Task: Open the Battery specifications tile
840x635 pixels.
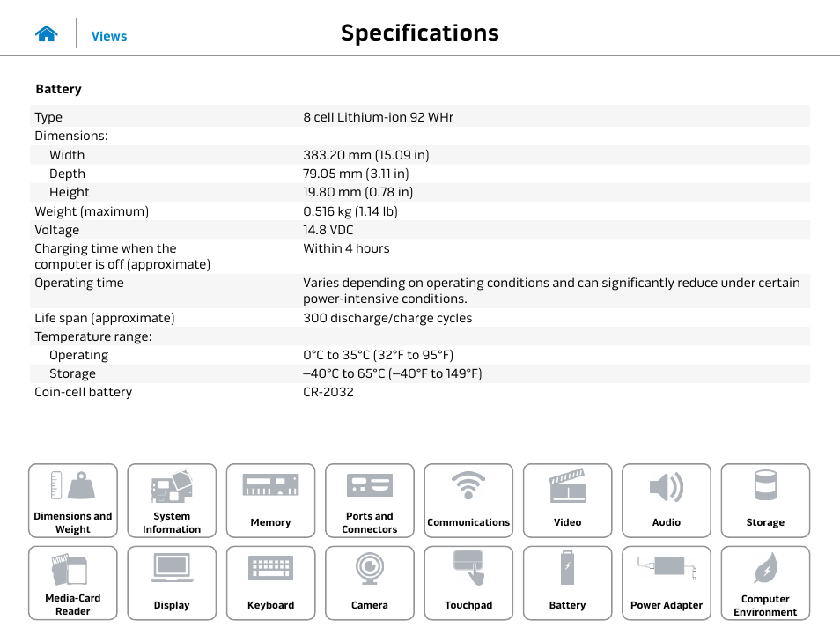Action: [x=567, y=583]
